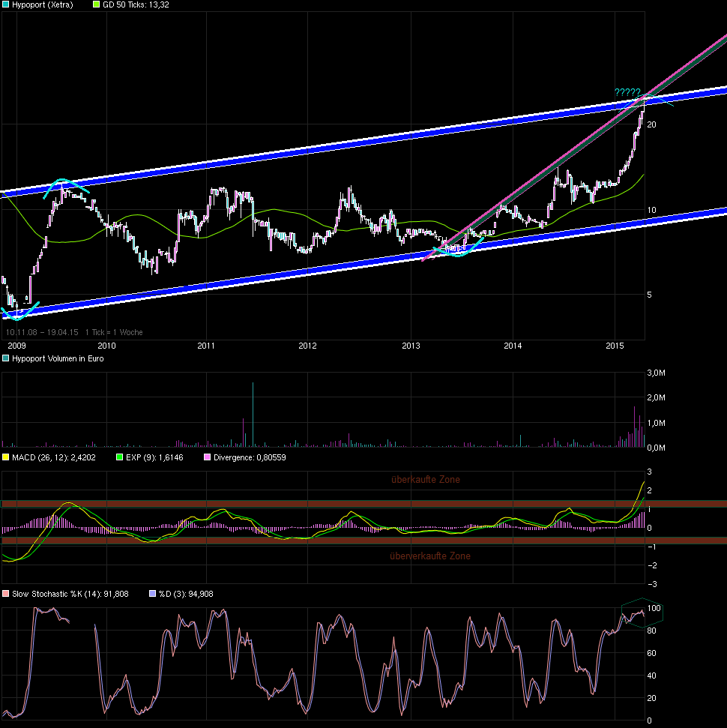Click the Hypoport Volumen legend swatch
Viewport: 727px width, 728px height.
pyautogui.click(x=5, y=358)
